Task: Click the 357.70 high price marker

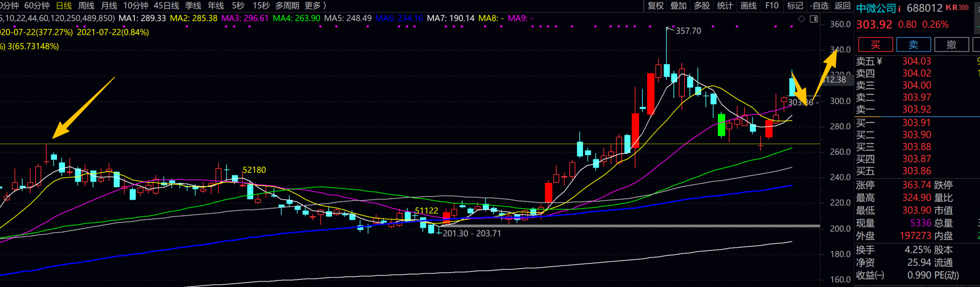Action: tap(688, 31)
